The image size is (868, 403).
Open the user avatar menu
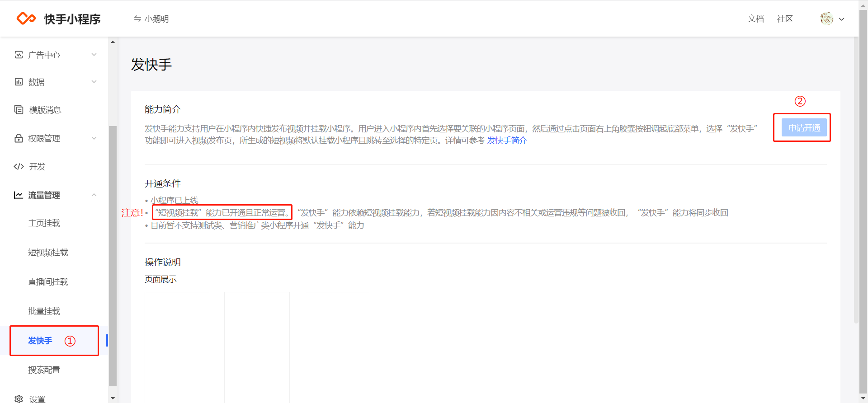pos(827,19)
